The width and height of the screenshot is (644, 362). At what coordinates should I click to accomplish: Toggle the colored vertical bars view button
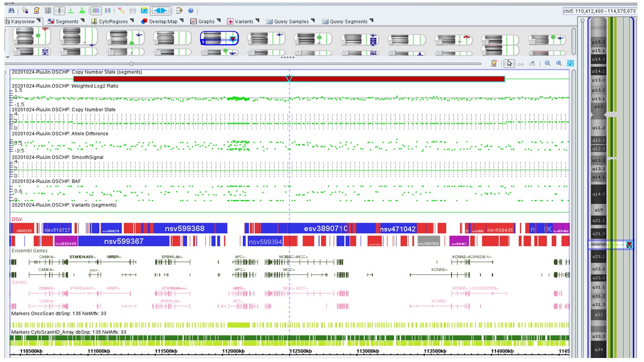click(96, 11)
